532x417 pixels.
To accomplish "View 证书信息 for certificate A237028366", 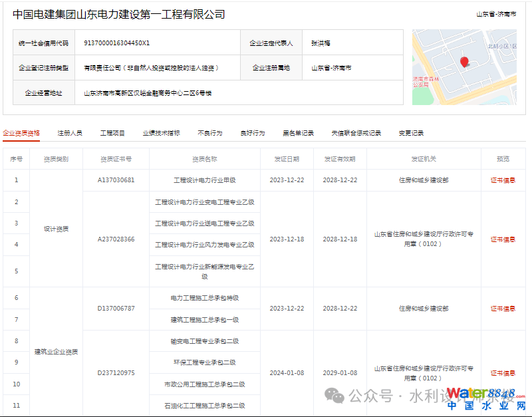I will pos(503,239).
